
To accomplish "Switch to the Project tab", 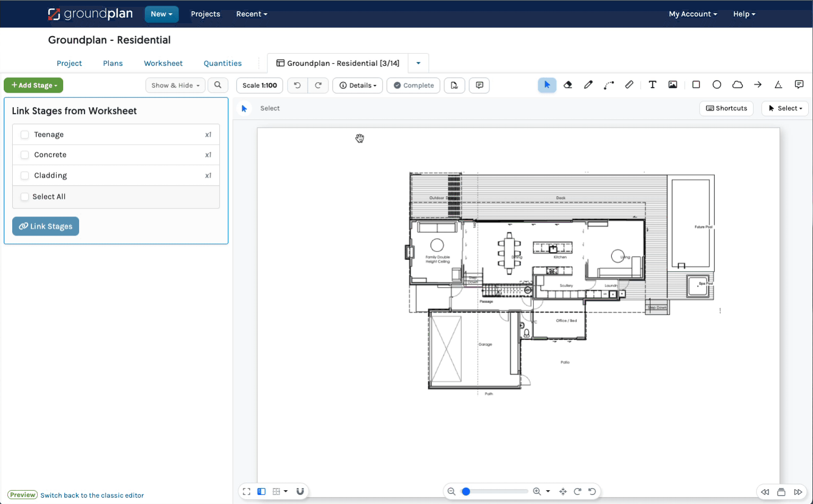I will coord(69,63).
